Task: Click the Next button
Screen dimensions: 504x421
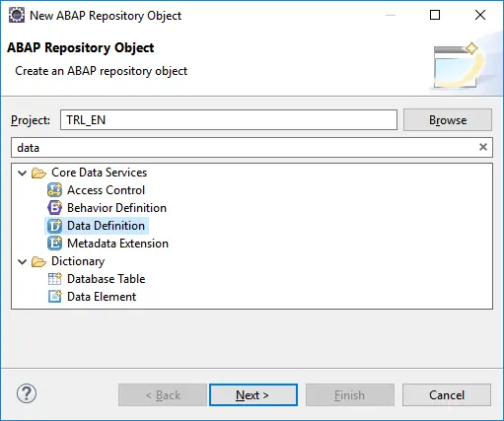Action: point(253,394)
